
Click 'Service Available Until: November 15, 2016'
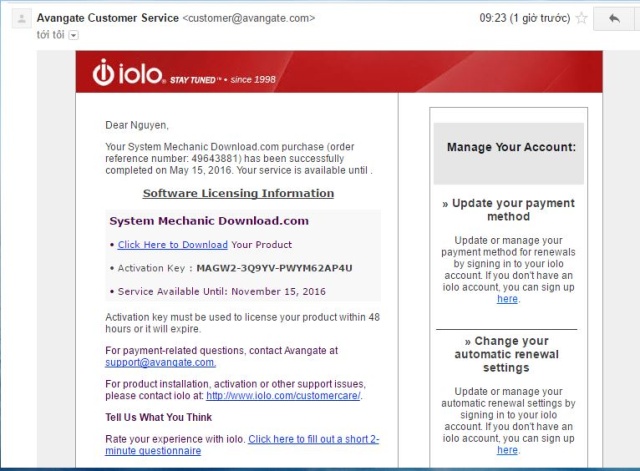pos(222,291)
